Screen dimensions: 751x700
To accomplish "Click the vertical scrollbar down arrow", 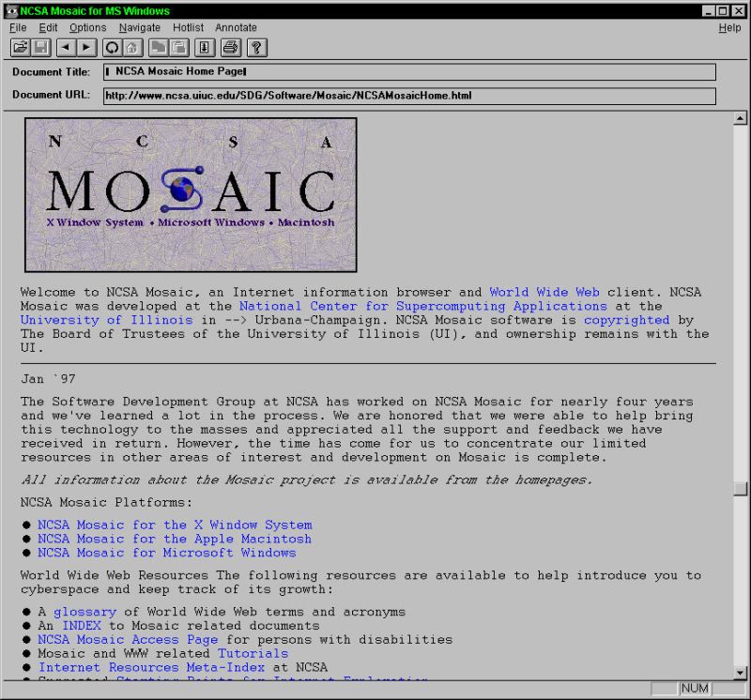I will point(738,671).
